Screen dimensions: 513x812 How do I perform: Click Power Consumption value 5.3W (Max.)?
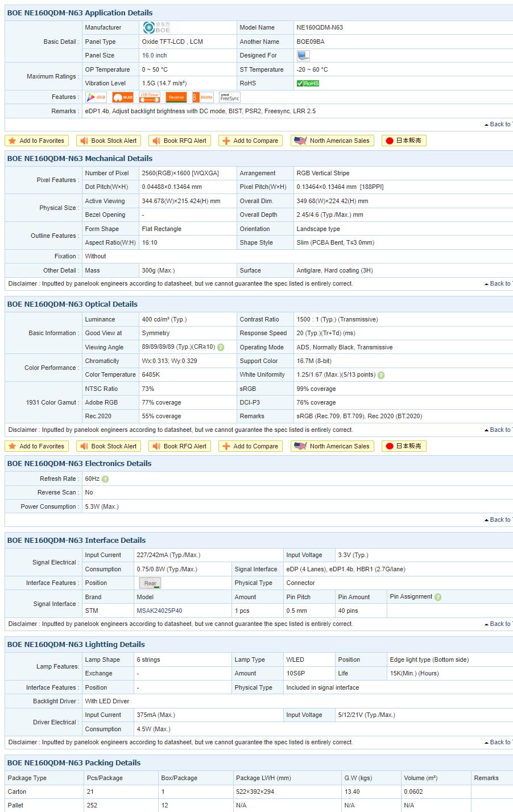click(102, 507)
